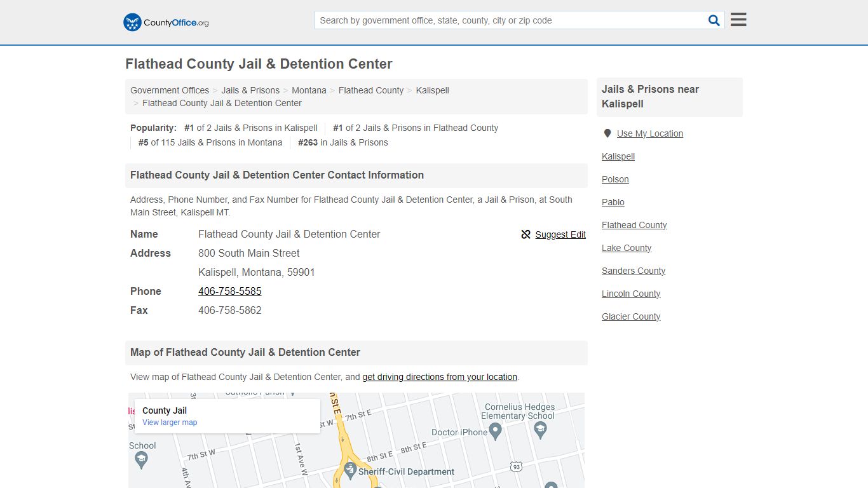This screenshot has width=868, height=488.
Task: Click the page title heading
Action: [259, 64]
